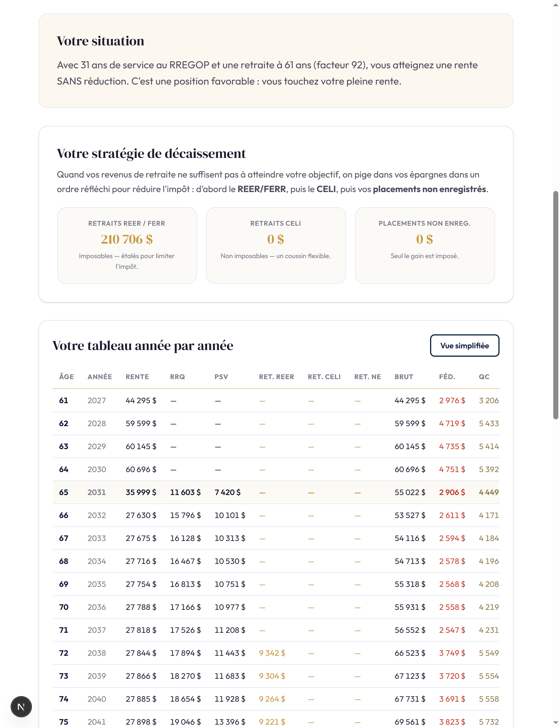Click the BRUT column header
Image resolution: width=560 pixels, height=728 pixels.
point(404,377)
